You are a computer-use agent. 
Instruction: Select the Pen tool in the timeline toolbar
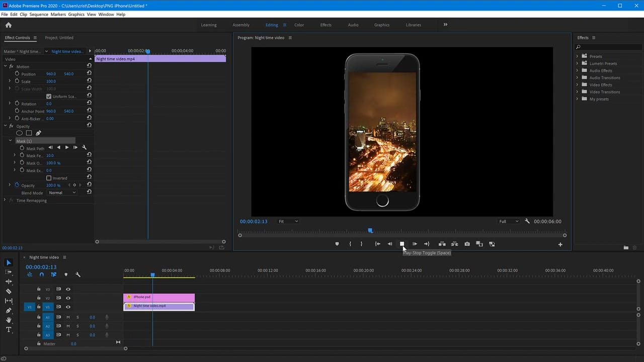click(8, 310)
